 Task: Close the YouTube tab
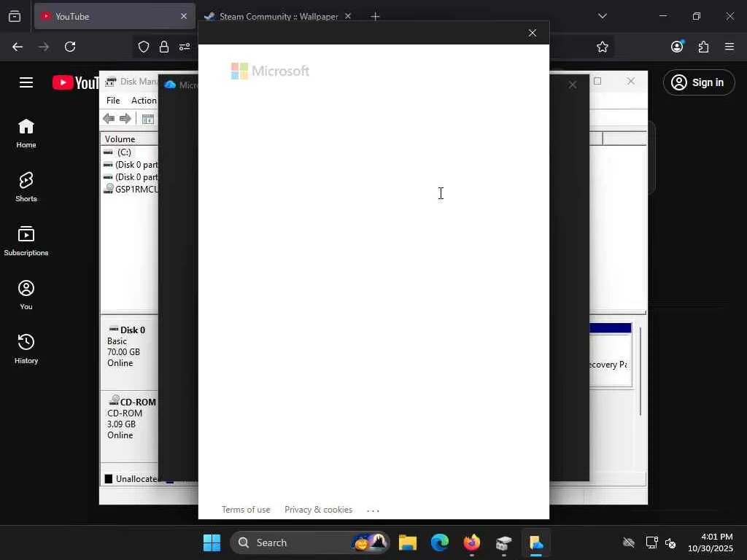pyautogui.click(x=183, y=16)
